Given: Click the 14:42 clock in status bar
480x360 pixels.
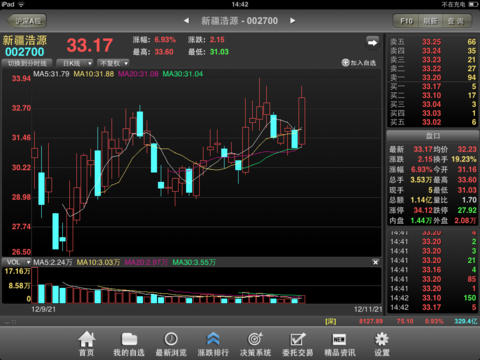Looking at the screenshot, I should (240, 4).
